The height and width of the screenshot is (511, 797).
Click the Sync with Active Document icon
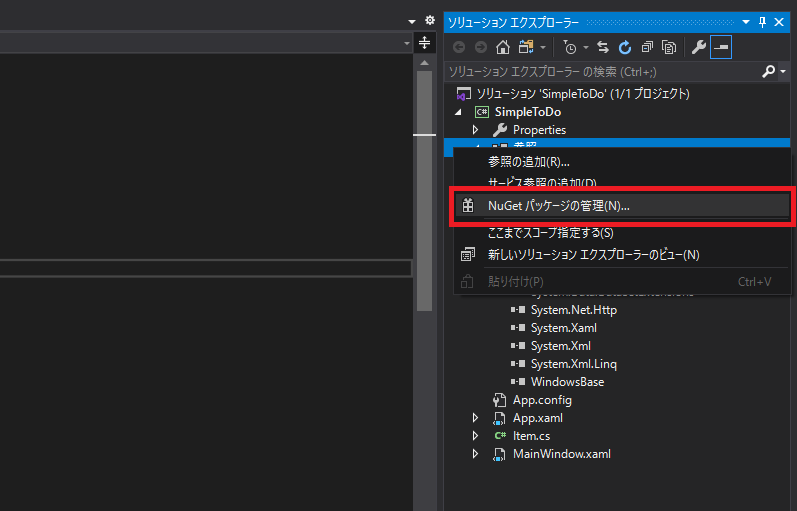[603, 47]
